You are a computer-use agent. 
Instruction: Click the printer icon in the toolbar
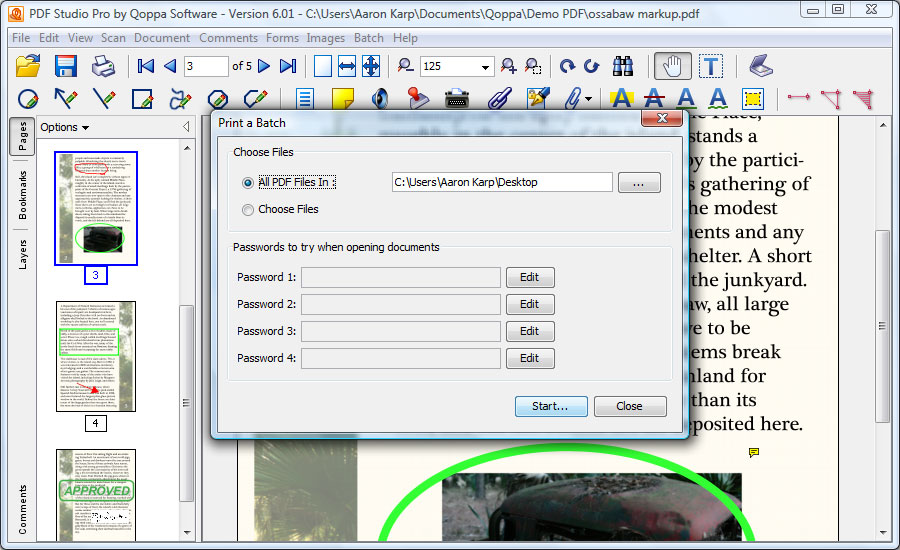(104, 66)
